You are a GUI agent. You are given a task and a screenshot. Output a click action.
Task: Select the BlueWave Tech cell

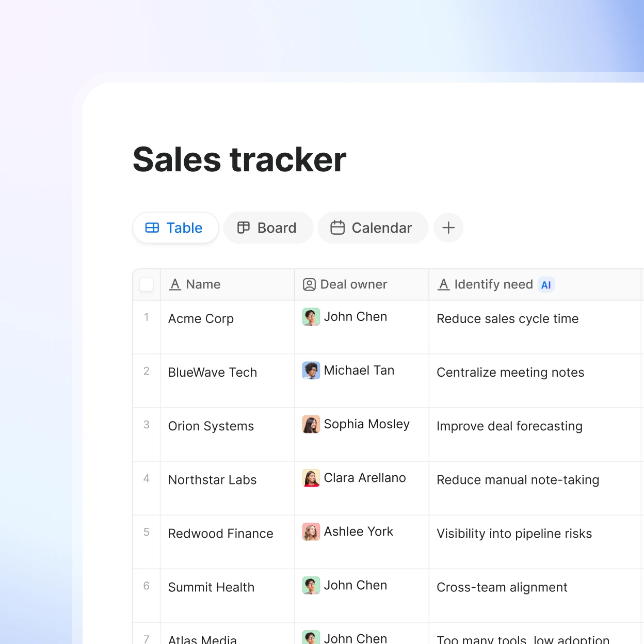point(228,381)
